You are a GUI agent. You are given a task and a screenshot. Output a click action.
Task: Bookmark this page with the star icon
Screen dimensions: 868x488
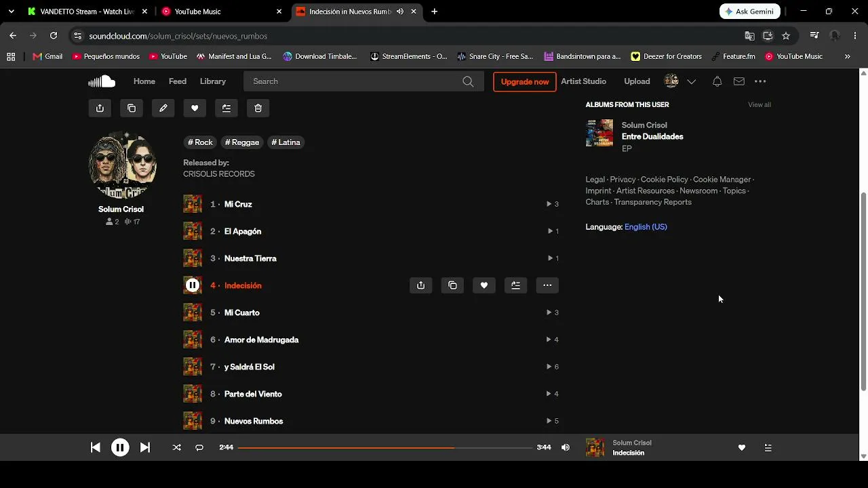[786, 36]
